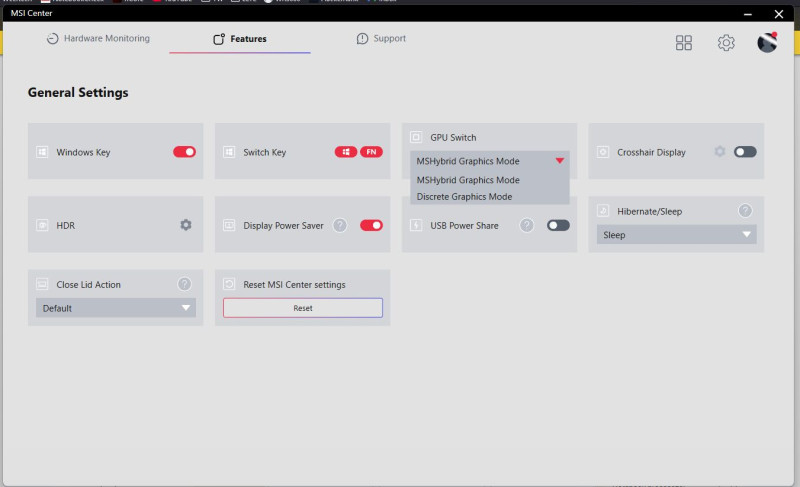Collapse the GPU Switch dropdown arrow
The height and width of the screenshot is (487, 800).
560,161
